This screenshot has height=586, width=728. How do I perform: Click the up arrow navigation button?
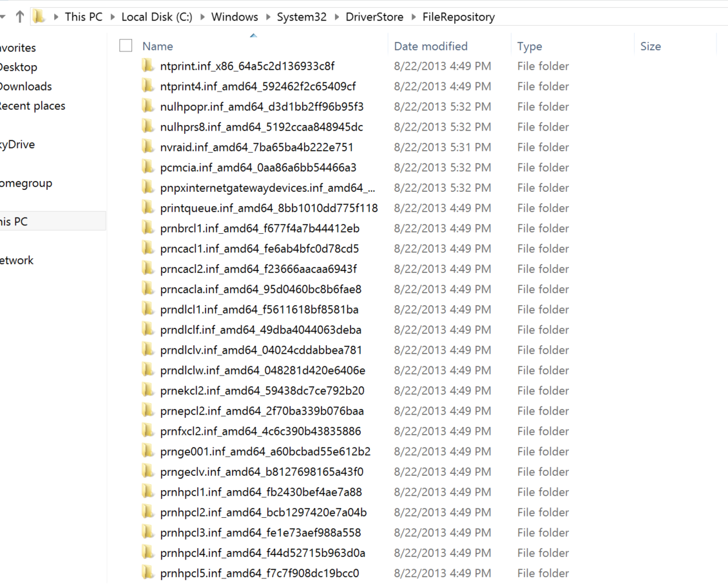[x=19, y=17]
